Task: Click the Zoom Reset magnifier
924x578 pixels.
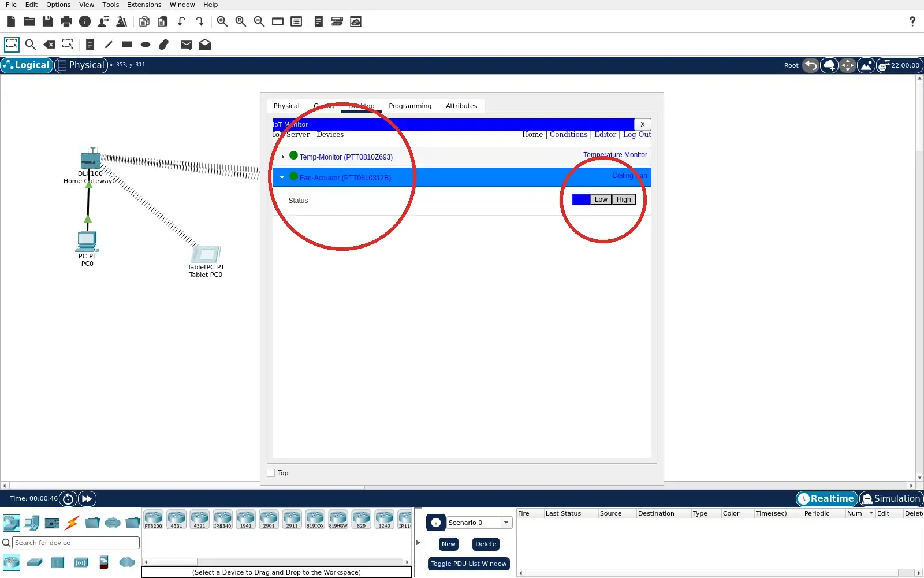Action: point(241,21)
